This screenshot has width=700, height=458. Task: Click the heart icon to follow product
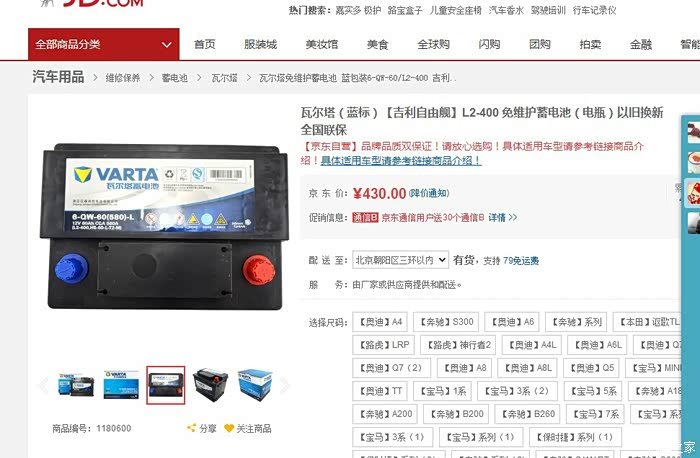coord(229,428)
